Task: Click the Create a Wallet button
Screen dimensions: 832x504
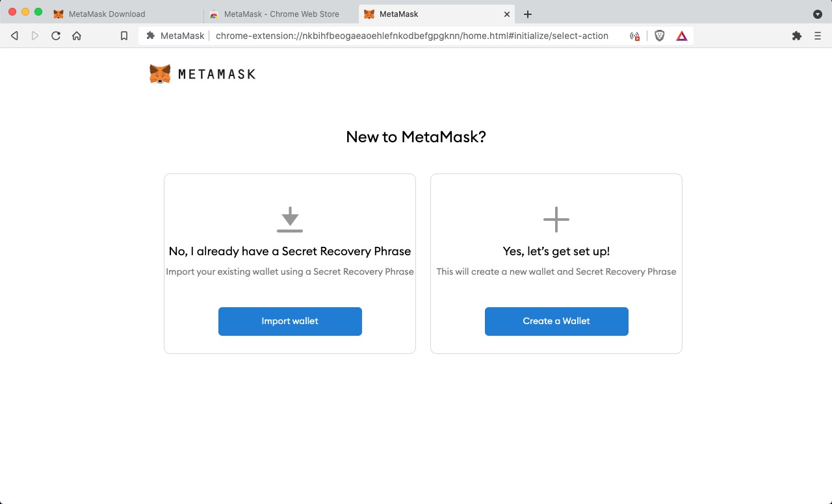Action: pos(556,321)
